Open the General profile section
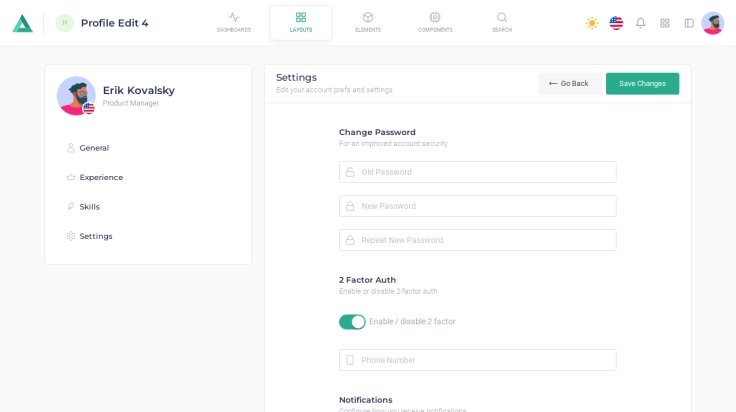736x412 pixels. coord(94,148)
